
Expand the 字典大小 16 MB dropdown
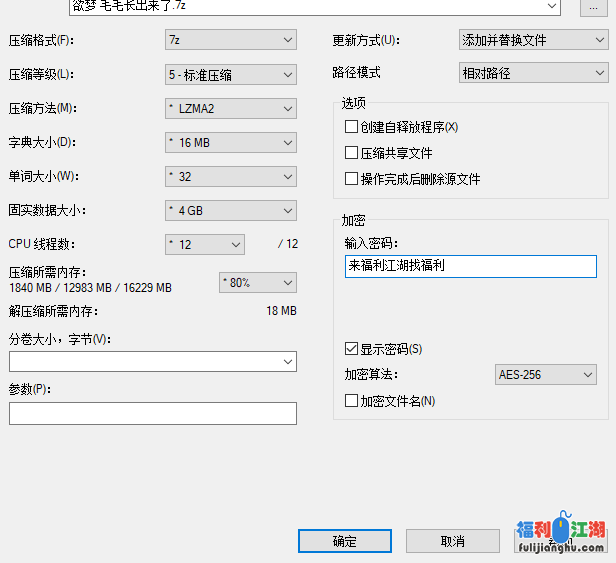tap(231, 143)
